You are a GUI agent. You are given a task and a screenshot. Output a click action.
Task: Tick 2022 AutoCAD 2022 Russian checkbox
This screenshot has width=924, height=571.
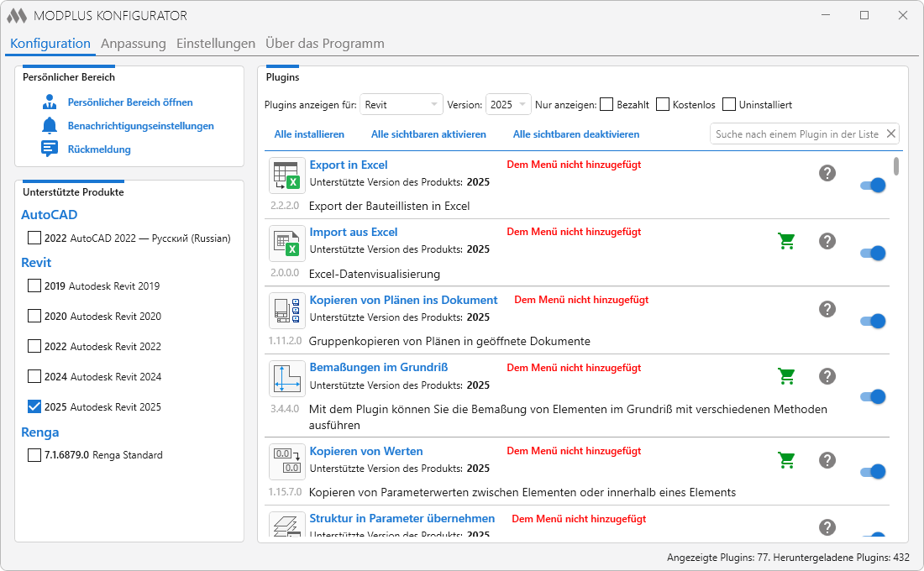click(34, 238)
